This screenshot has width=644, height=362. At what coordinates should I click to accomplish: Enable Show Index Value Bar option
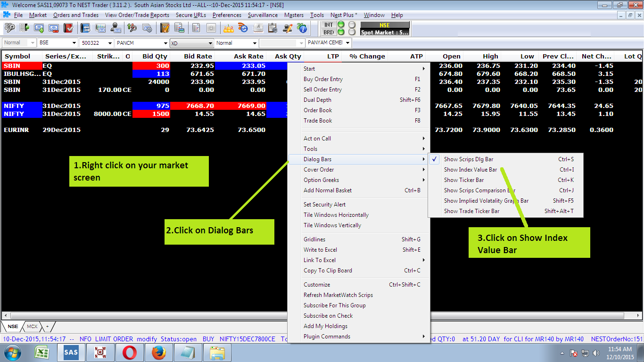coord(506,170)
